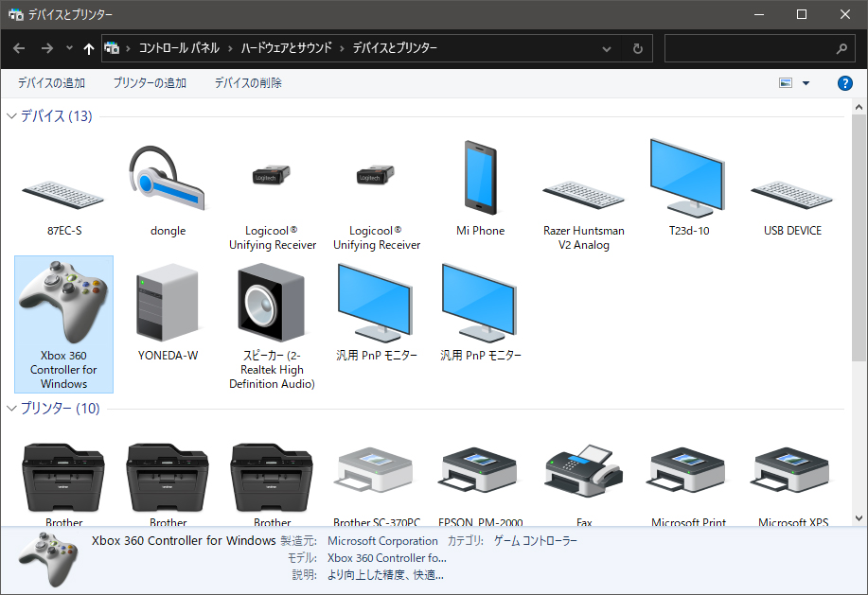Click the vertical scrollbar thumb

(x=859, y=237)
